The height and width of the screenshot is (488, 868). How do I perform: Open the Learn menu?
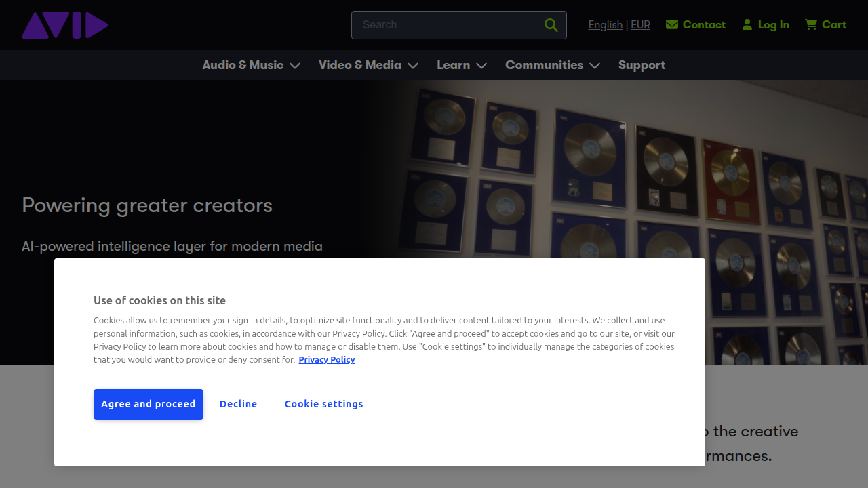coord(453,65)
